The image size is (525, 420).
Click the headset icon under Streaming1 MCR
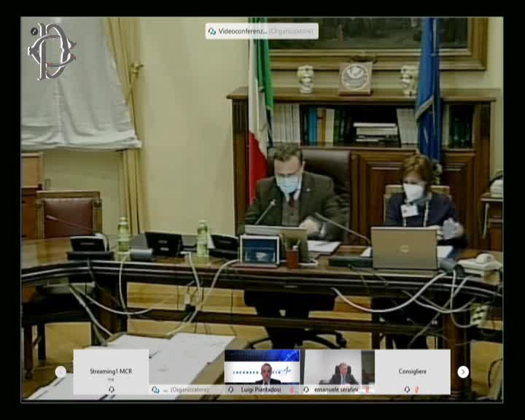[x=111, y=389]
